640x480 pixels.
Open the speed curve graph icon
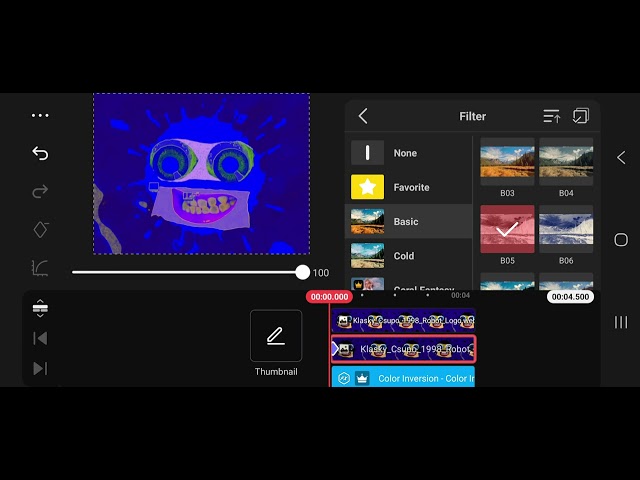click(x=40, y=268)
